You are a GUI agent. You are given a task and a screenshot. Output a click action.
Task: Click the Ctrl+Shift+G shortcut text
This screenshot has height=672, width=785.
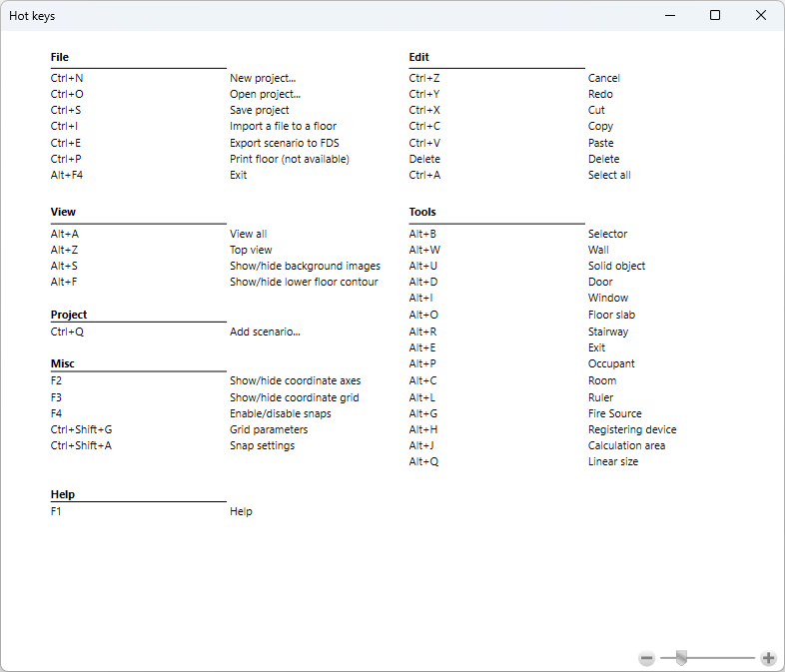pos(81,429)
